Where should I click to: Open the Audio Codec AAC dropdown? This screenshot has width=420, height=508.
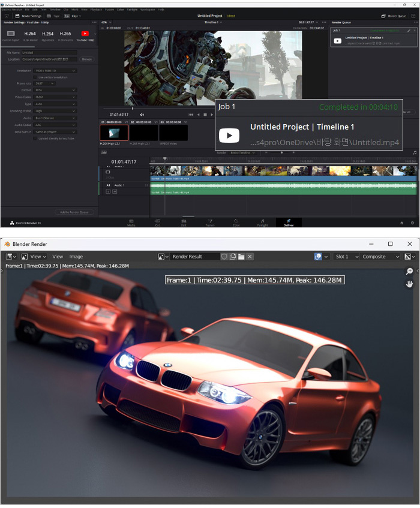click(x=55, y=125)
